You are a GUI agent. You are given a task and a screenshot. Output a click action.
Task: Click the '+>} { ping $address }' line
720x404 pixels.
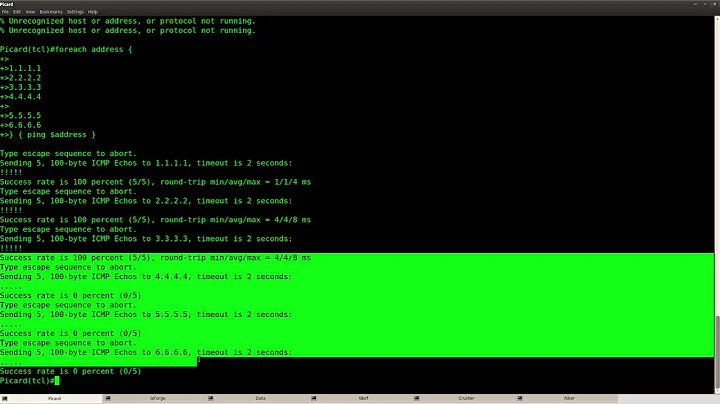pos(48,135)
